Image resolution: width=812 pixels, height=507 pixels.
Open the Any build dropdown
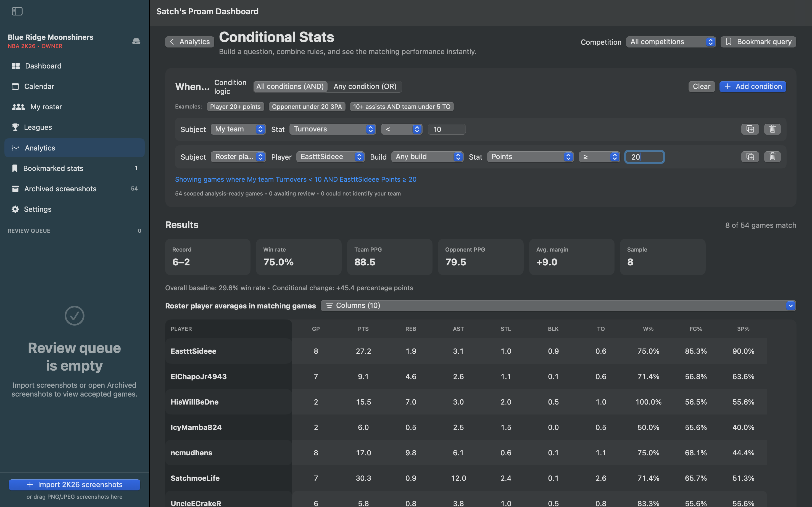click(x=427, y=157)
